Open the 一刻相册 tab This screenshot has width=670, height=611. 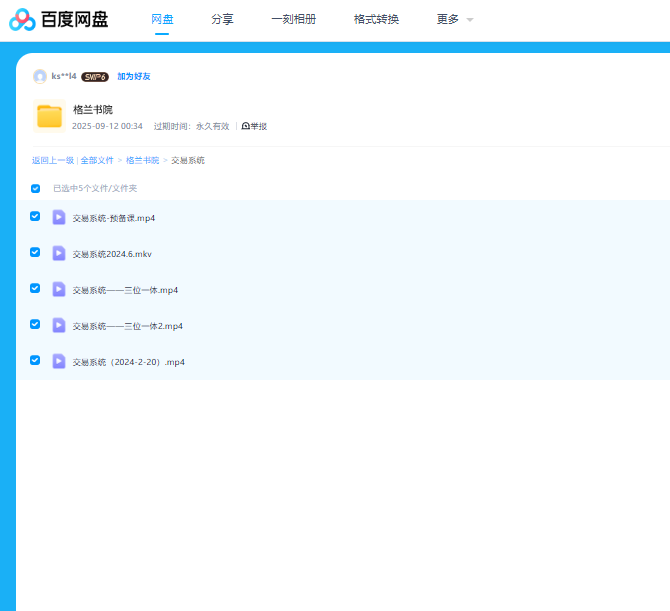[x=293, y=19]
